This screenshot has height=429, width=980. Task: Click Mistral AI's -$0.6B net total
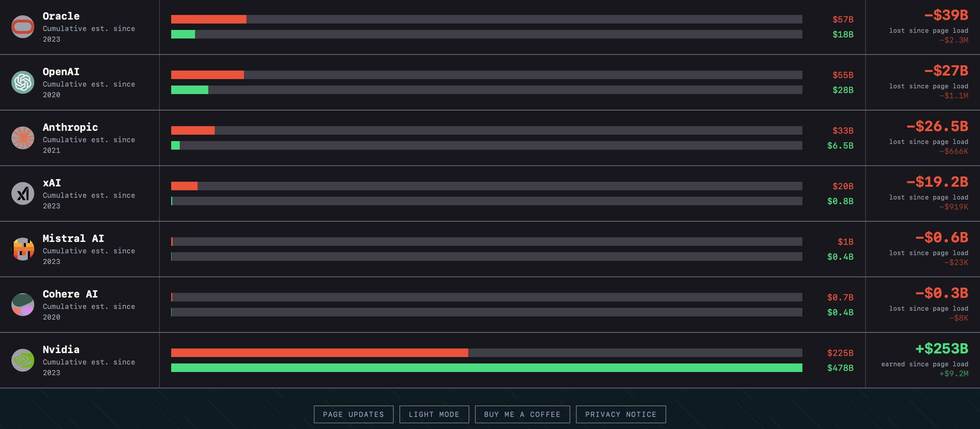click(x=941, y=238)
